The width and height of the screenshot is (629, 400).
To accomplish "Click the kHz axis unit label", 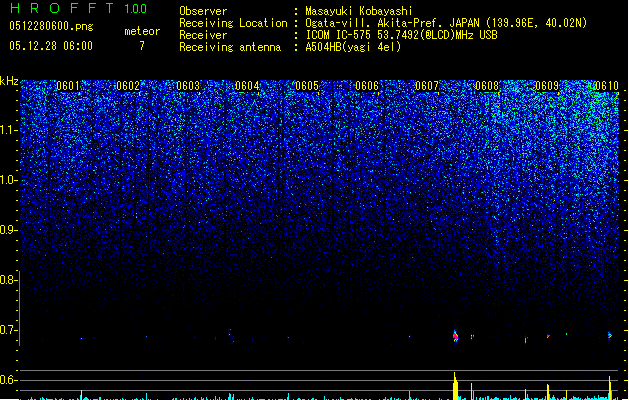I will 9,81.
